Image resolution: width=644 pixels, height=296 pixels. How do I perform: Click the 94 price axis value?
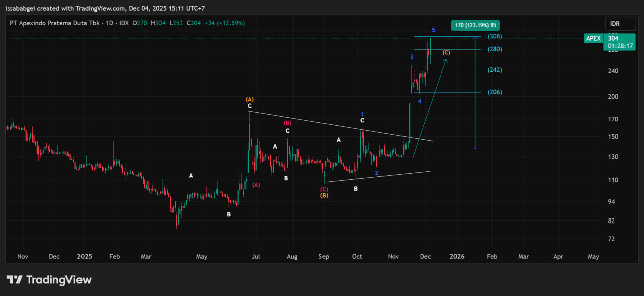tap(612, 202)
